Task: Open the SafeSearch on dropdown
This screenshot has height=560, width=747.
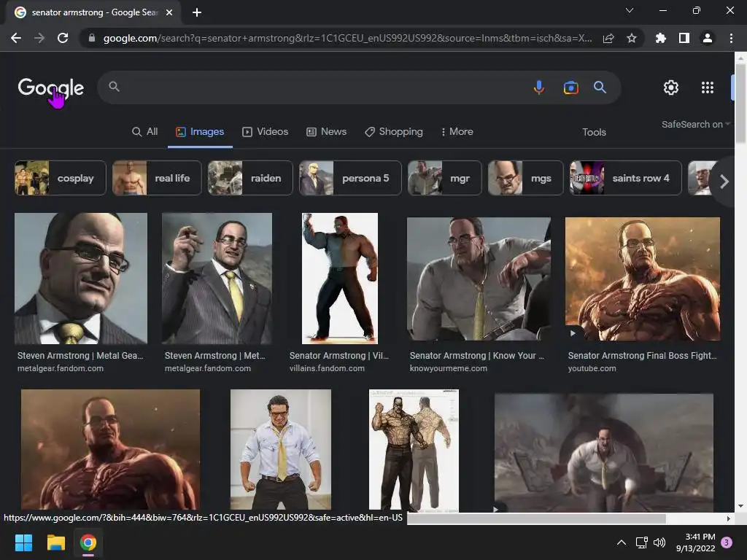Action: point(695,124)
